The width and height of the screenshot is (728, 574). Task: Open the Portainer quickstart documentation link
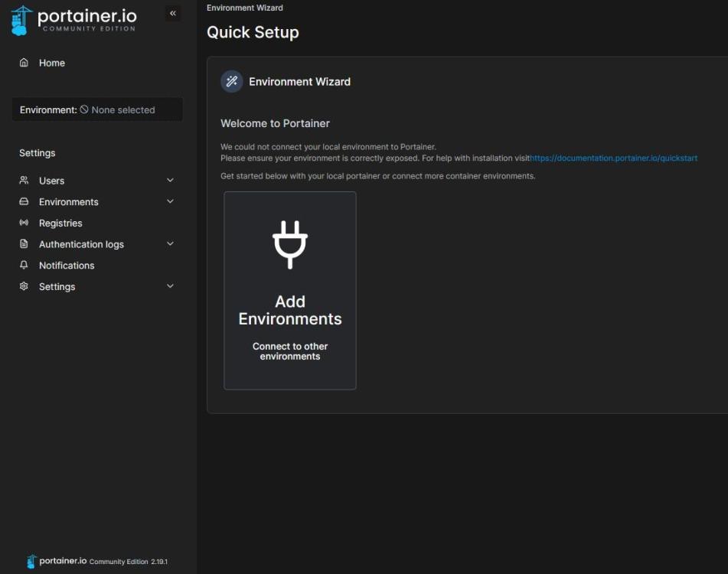click(614, 158)
